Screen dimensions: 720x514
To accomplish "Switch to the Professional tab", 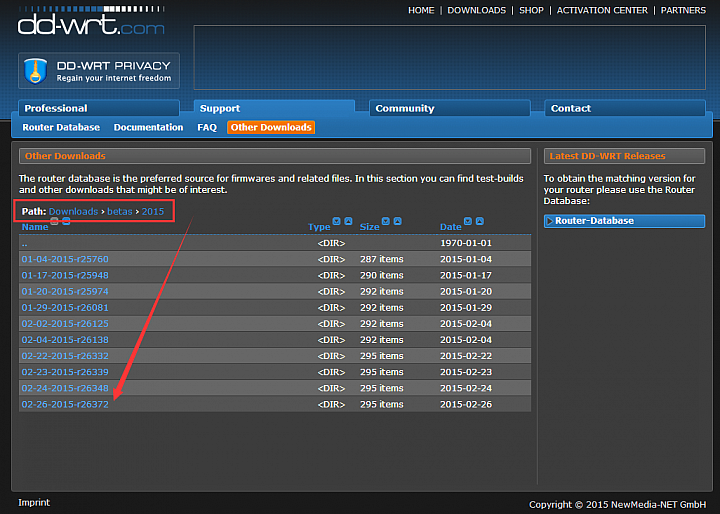I will 99,108.
